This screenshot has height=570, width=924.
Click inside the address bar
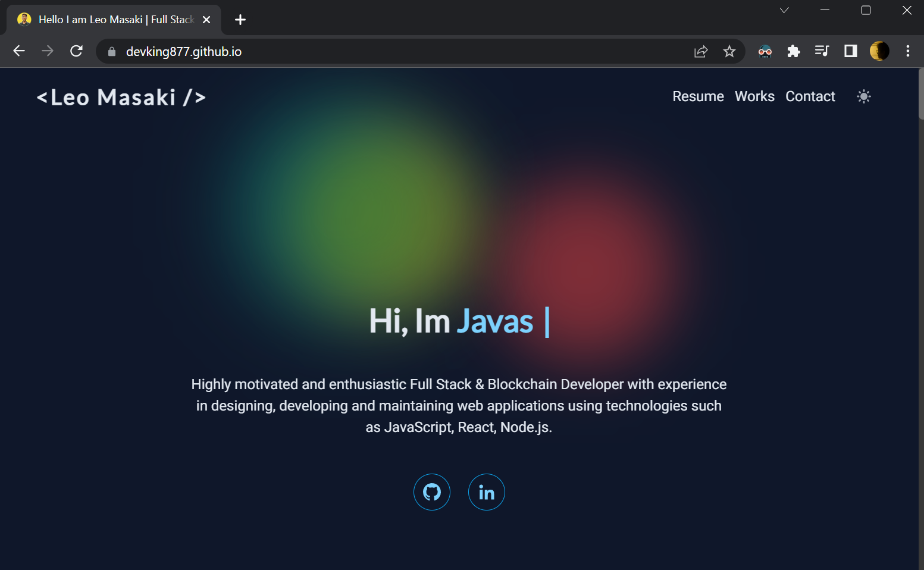pyautogui.click(x=357, y=51)
